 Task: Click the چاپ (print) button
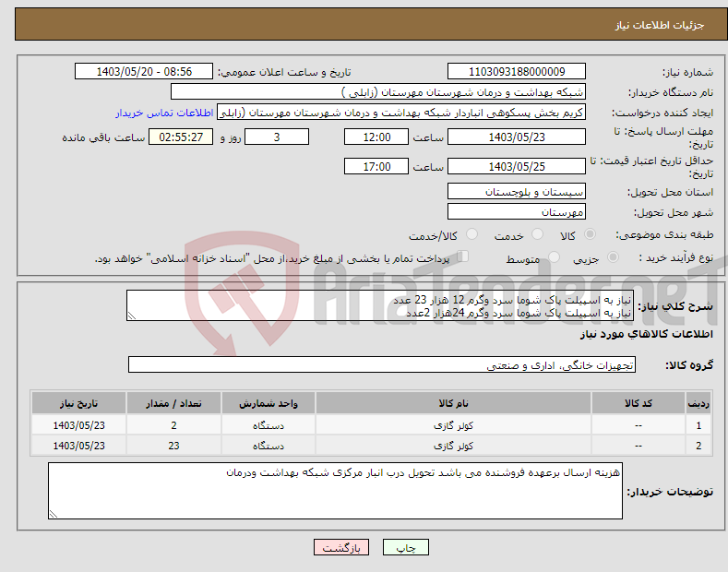[x=405, y=547]
